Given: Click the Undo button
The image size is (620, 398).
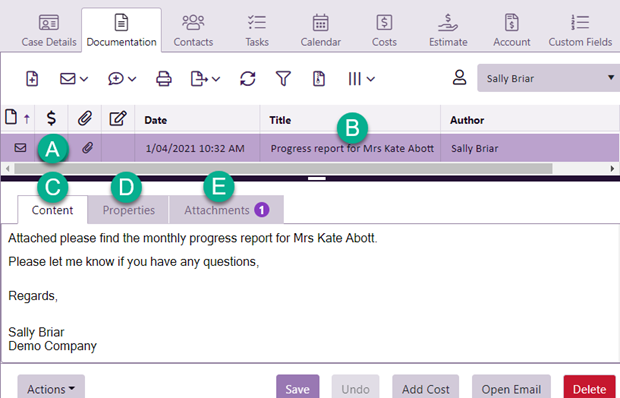Looking at the screenshot, I should pyautogui.click(x=355, y=388).
